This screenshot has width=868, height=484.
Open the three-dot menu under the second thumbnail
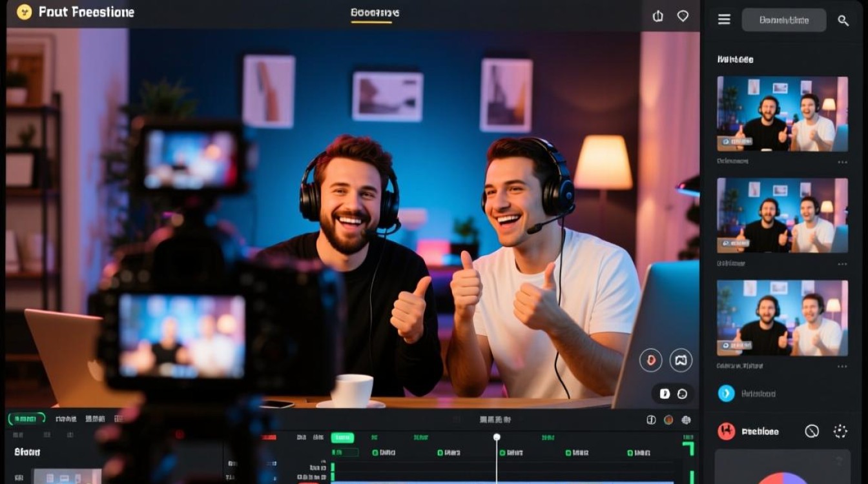[842, 264]
